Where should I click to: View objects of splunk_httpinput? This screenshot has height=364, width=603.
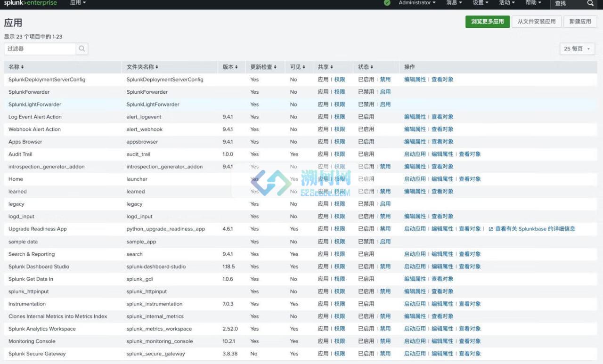[x=442, y=291]
